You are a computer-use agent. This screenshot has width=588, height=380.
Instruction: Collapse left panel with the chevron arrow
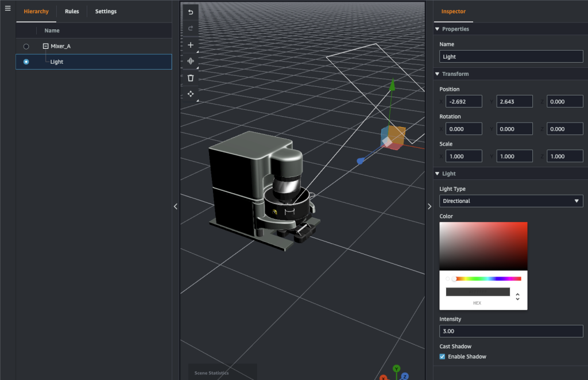(176, 206)
